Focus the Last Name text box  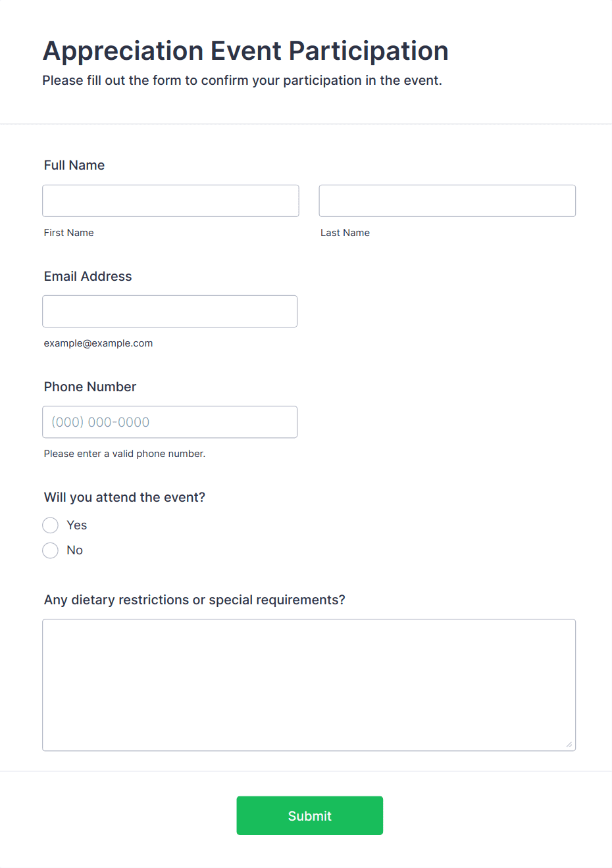(447, 201)
